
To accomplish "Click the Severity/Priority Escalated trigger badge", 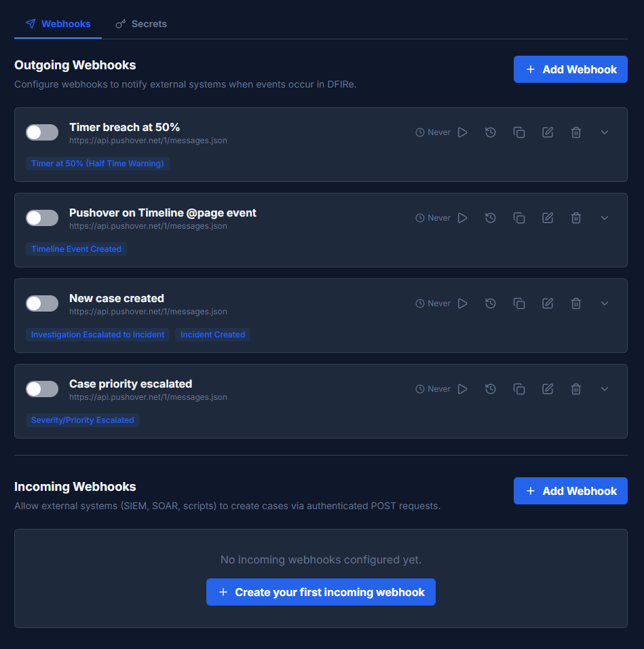I will (82, 420).
